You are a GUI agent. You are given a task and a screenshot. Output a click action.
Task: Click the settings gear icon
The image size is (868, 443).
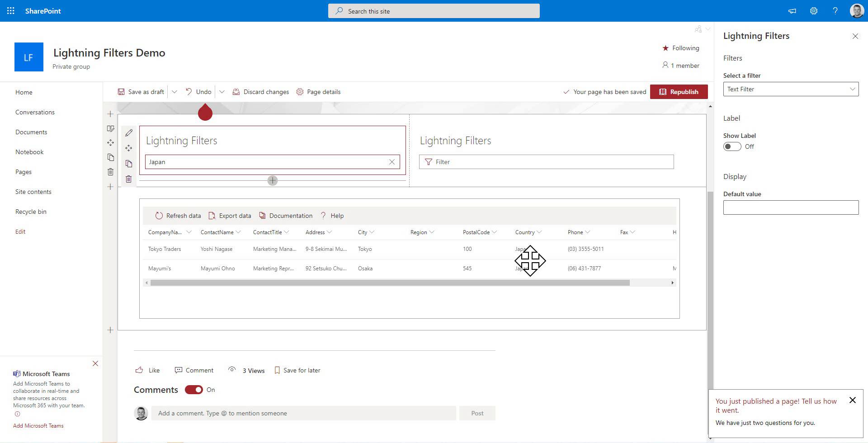[813, 11]
